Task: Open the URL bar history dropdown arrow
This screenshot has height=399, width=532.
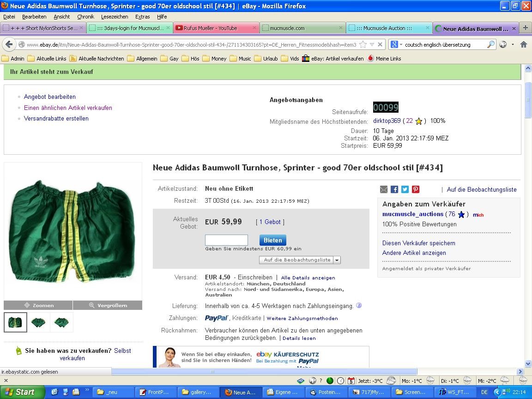Action: click(x=372, y=44)
